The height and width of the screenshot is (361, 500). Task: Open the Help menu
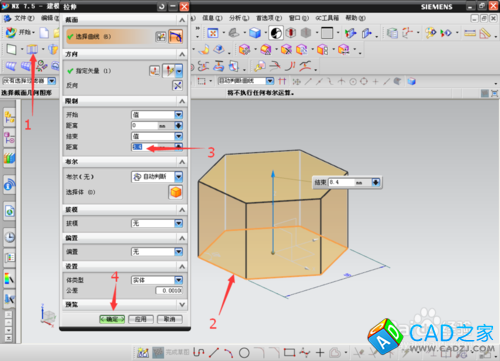click(355, 18)
